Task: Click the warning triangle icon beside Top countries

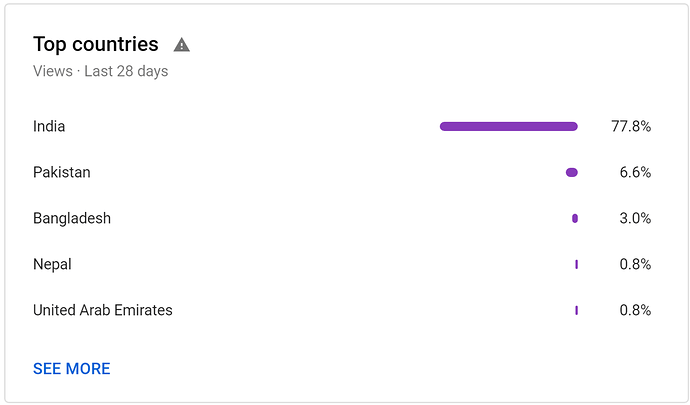Action: pos(181,45)
